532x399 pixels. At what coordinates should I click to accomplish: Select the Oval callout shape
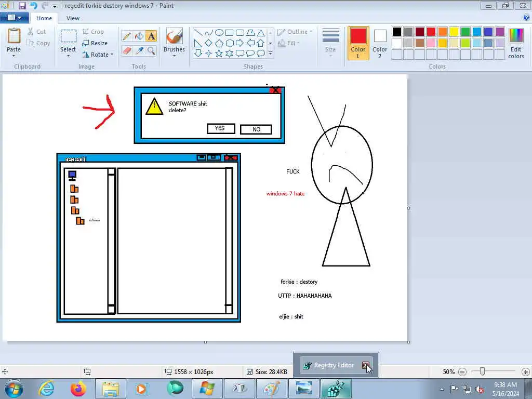(250, 54)
